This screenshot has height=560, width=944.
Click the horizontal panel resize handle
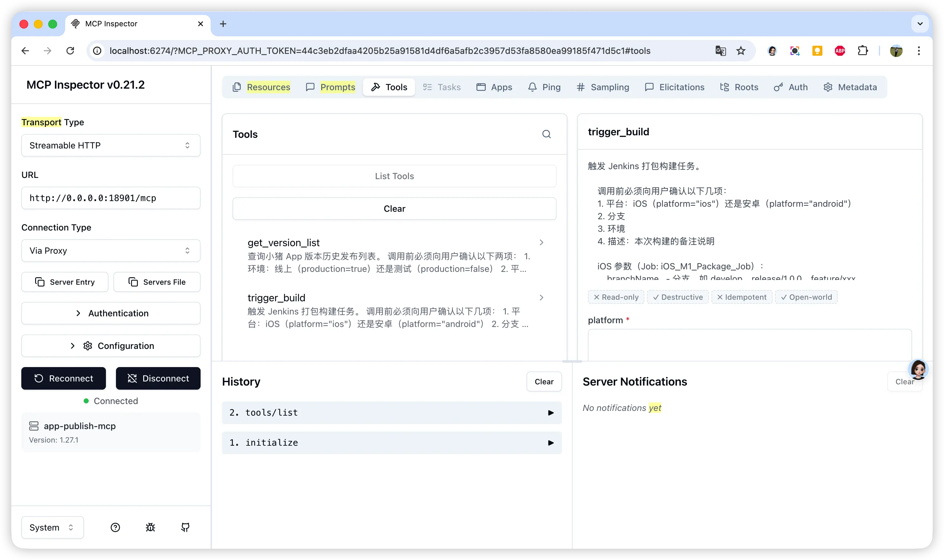click(x=572, y=361)
